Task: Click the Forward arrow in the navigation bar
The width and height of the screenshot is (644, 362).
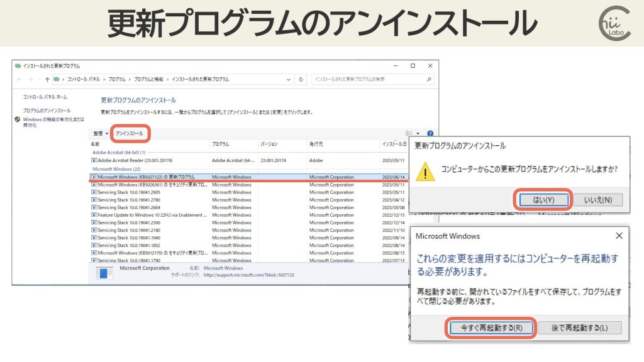Action: [30, 79]
